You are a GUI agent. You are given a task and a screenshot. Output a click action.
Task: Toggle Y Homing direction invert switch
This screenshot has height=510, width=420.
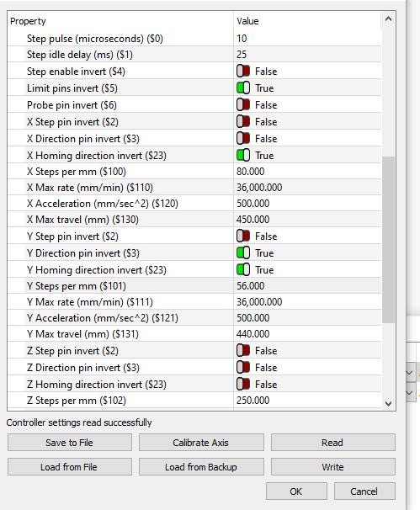point(243,270)
